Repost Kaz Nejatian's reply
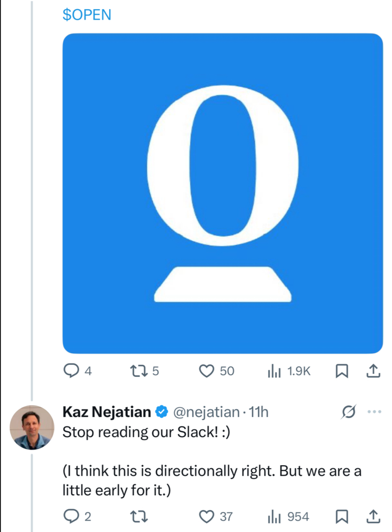 [138, 516]
